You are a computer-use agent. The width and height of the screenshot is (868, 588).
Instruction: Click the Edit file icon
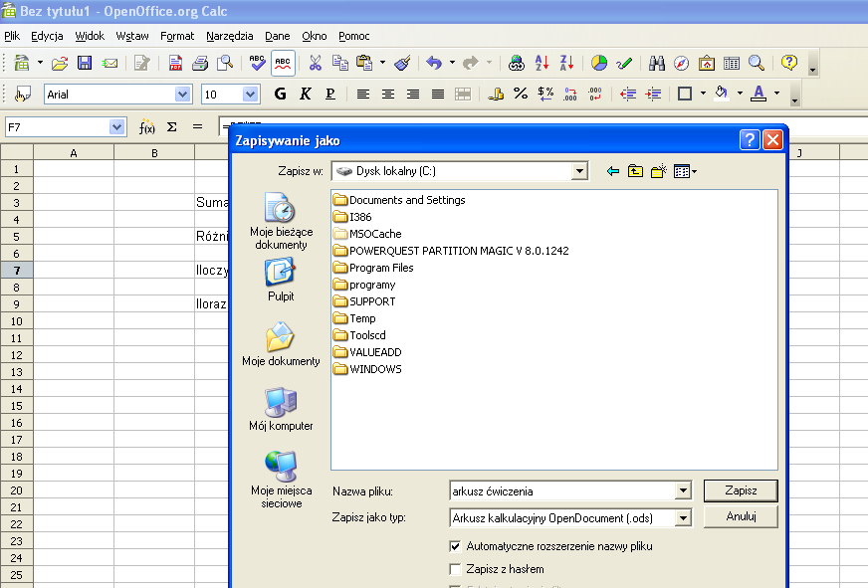pos(141,63)
